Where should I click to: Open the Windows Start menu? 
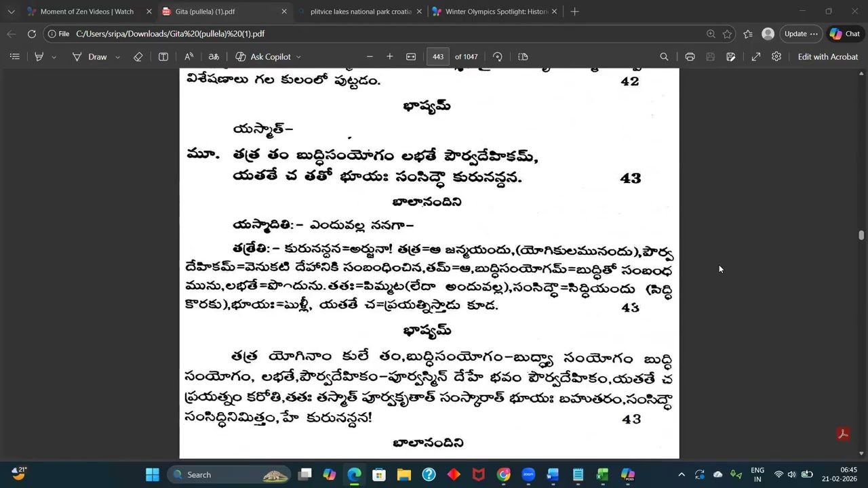tap(153, 474)
